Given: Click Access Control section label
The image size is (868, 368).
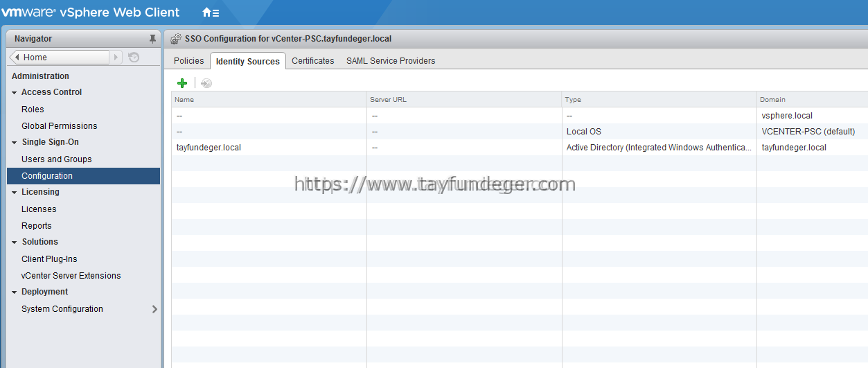Looking at the screenshot, I should (51, 92).
